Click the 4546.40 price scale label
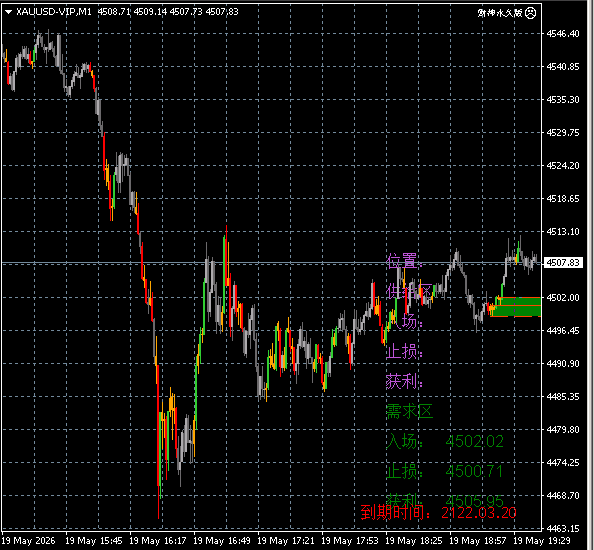 563,34
